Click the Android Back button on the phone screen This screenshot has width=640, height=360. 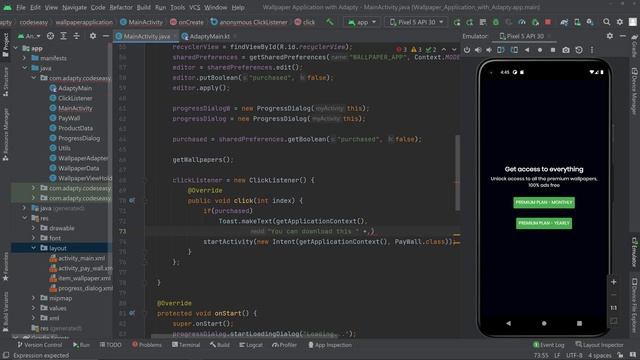(508, 323)
